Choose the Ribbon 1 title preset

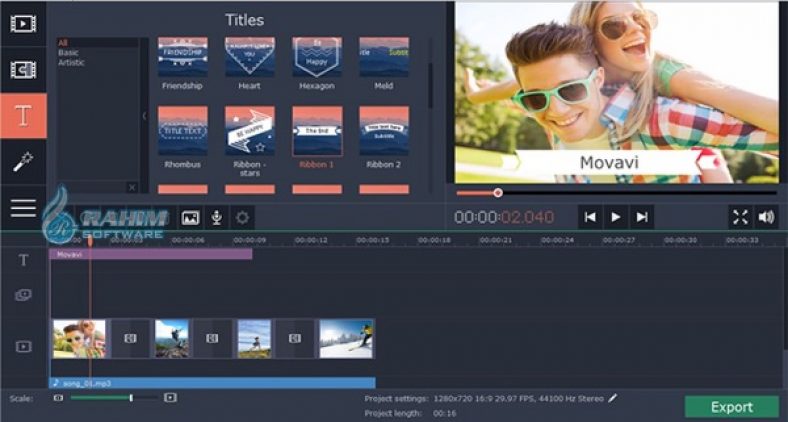click(317, 137)
